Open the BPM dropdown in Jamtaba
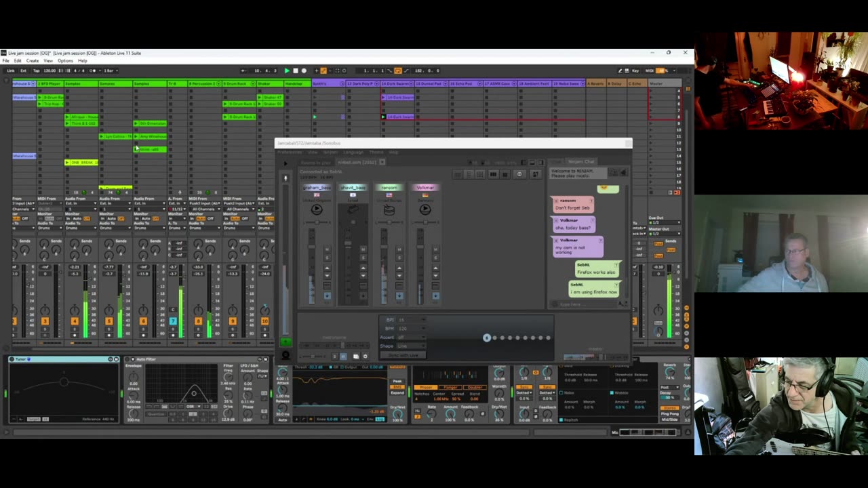Viewport: 868px width, 488px height. click(x=411, y=329)
